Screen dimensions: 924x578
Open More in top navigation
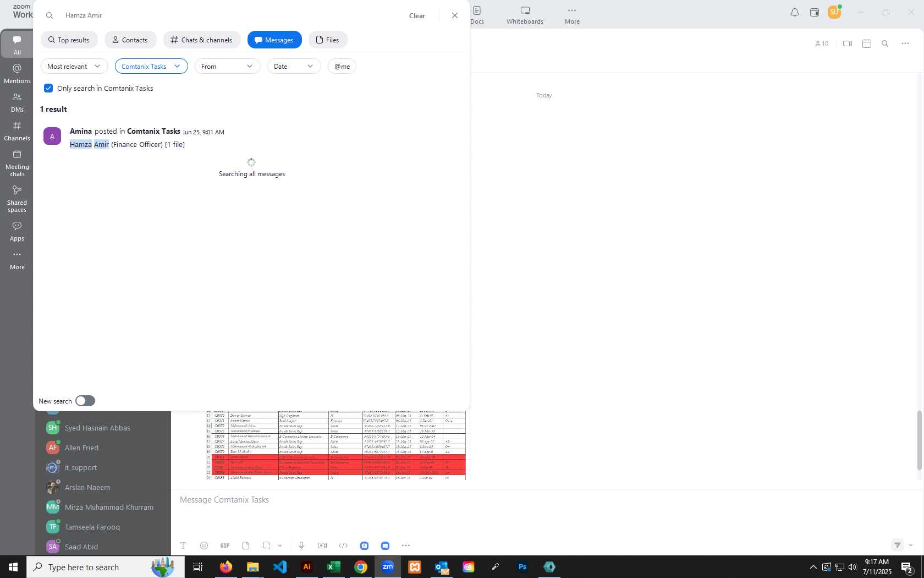pyautogui.click(x=572, y=15)
